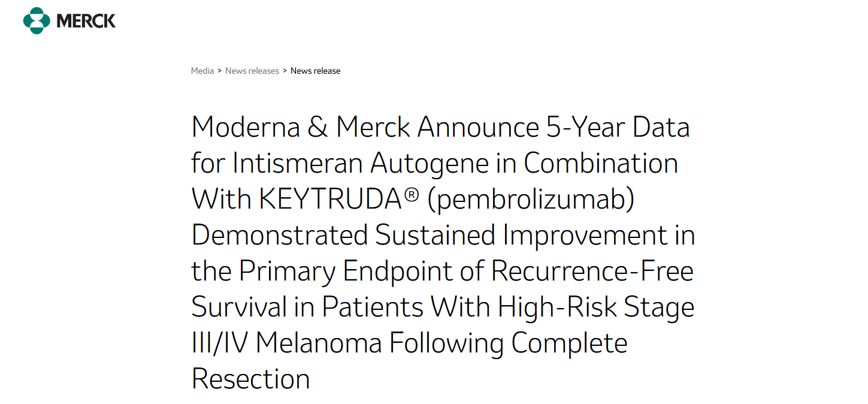Click the chevron separator after Media
The width and height of the screenshot is (868, 404).
[x=220, y=71]
